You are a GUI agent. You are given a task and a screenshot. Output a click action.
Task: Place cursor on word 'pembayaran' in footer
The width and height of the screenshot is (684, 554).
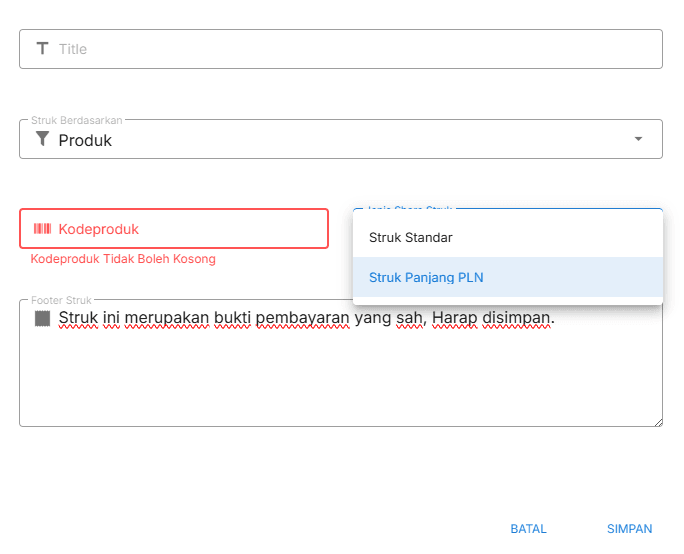(x=302, y=319)
